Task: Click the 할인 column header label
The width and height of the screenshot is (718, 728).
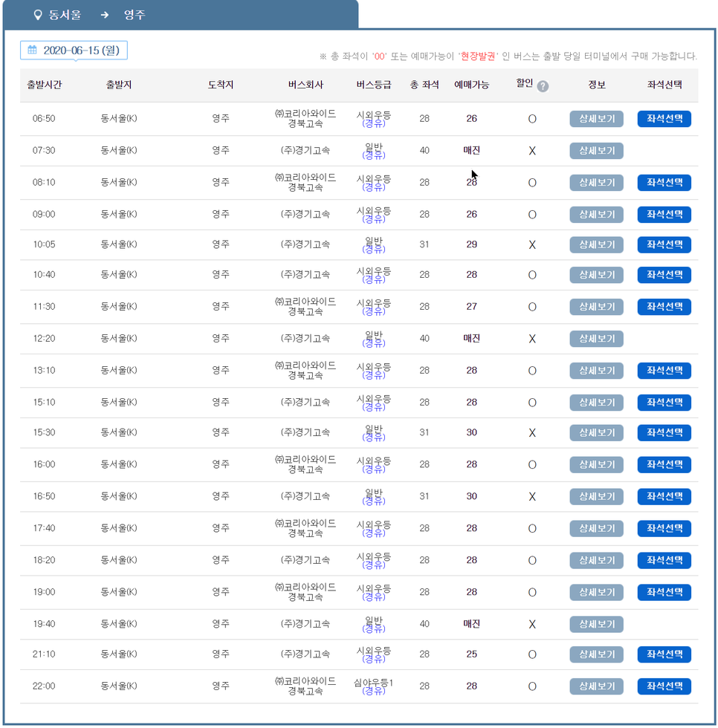Action: point(524,83)
